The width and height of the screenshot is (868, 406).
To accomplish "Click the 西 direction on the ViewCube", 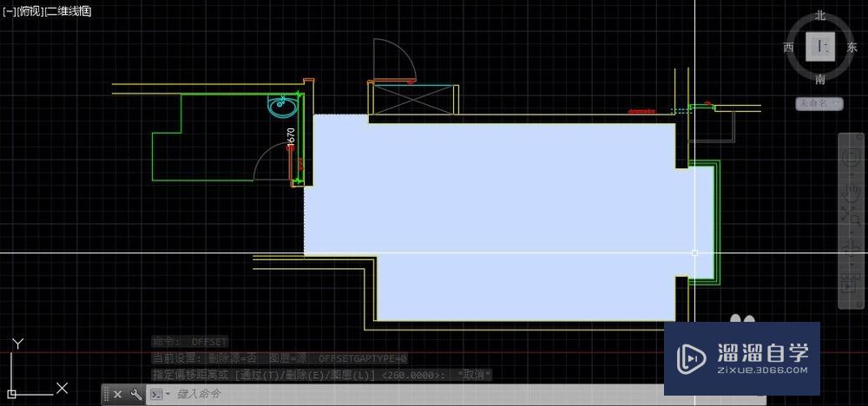I will [789, 48].
